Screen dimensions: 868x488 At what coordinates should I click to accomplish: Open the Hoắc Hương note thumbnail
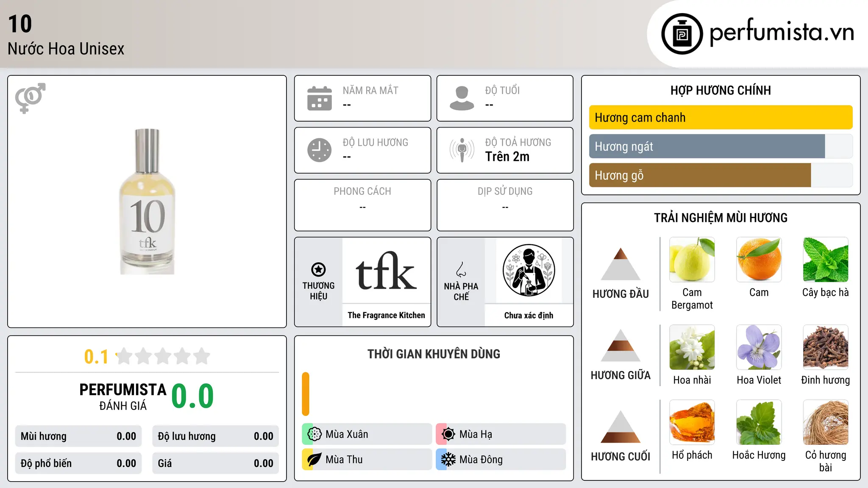pos(759,422)
